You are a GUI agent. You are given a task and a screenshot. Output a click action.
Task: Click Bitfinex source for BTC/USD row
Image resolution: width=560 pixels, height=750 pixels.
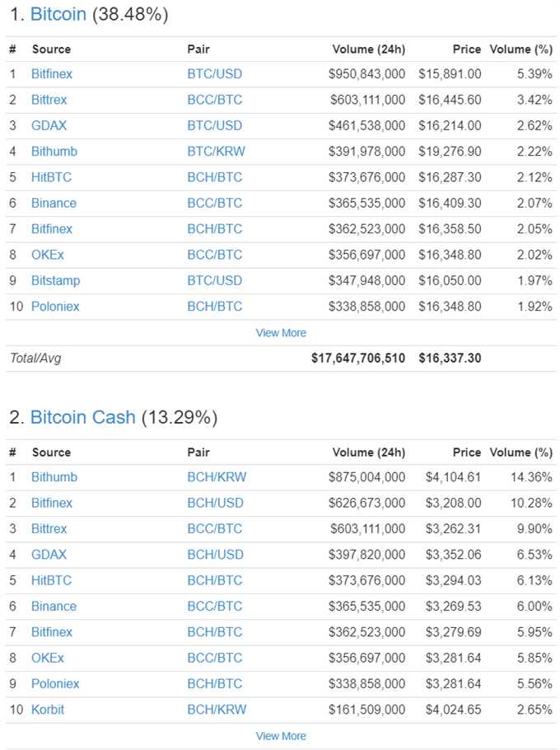52,74
